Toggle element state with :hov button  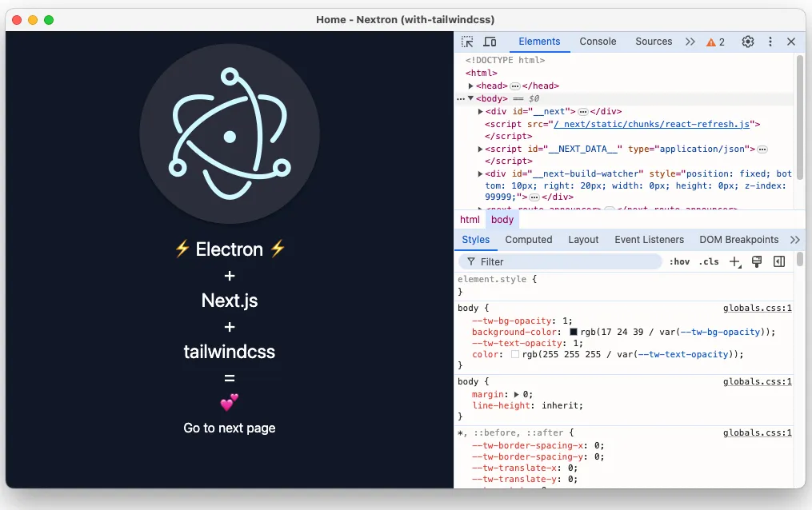(678, 261)
